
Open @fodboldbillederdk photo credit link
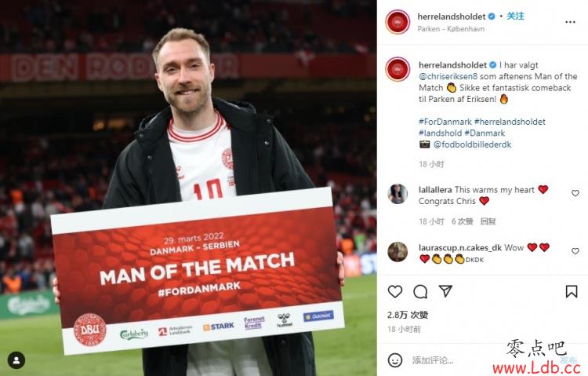(473, 144)
